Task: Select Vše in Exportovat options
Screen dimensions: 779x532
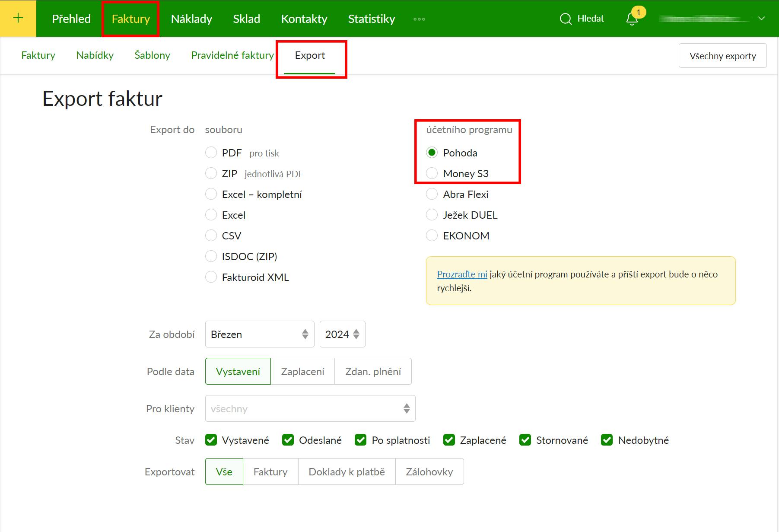Action: click(x=224, y=471)
